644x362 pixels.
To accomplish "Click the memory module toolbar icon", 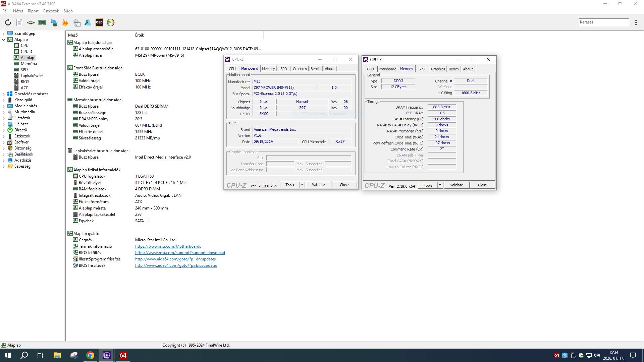I will tap(42, 22).
